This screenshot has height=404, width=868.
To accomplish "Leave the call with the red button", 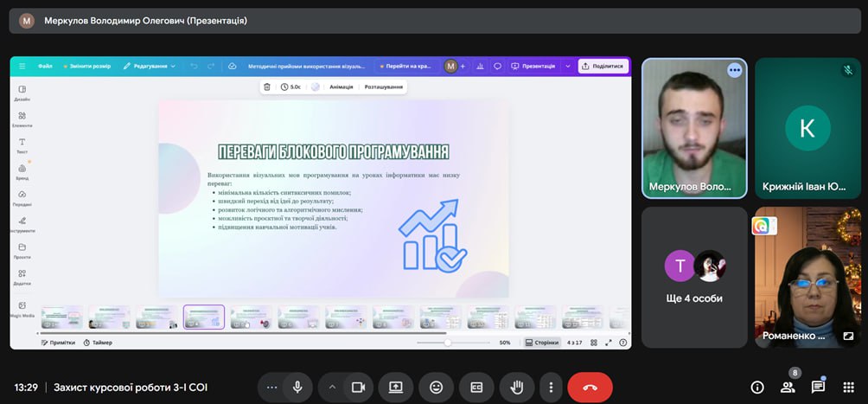I will (x=590, y=388).
